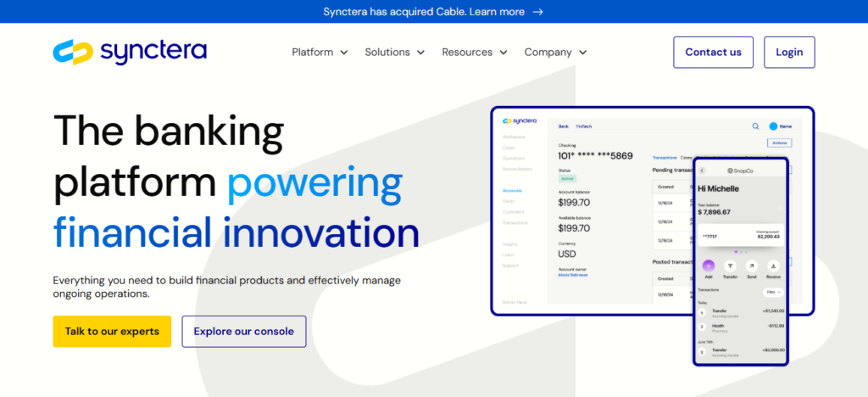Select the Transactions tab in the console mockup
This screenshot has width=868, height=397.
pyautogui.click(x=665, y=158)
